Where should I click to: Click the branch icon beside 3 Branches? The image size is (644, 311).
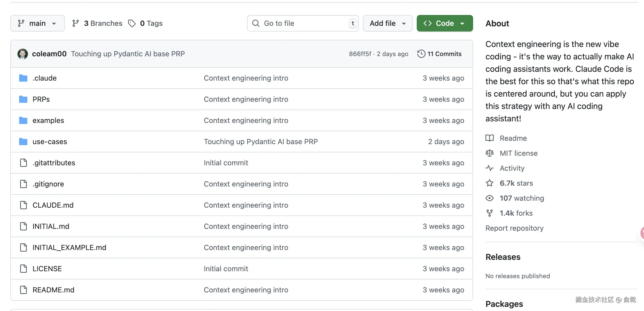pyautogui.click(x=75, y=23)
